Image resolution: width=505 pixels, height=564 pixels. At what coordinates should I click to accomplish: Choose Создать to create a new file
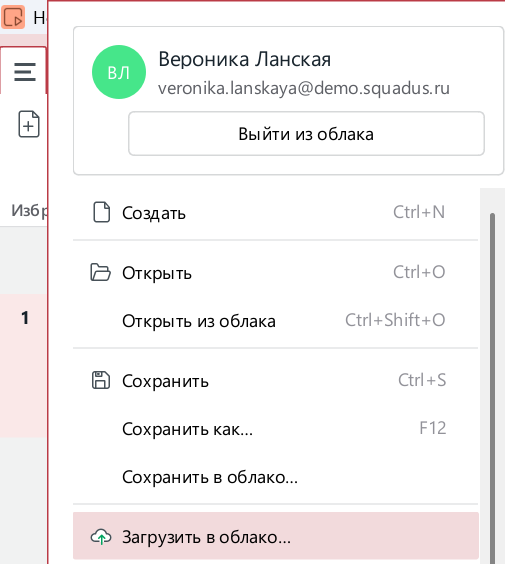tap(276, 212)
